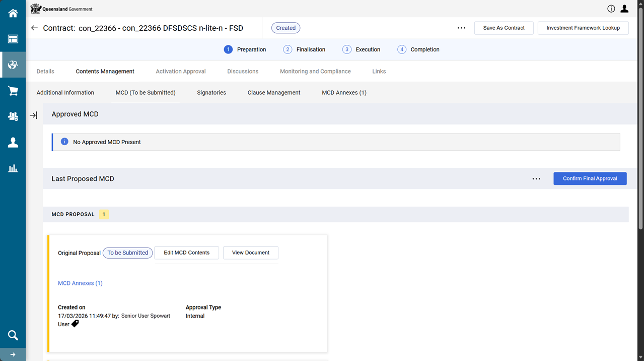
Task: Expand the left sidebar with bottom arrow
Action: coord(13,354)
